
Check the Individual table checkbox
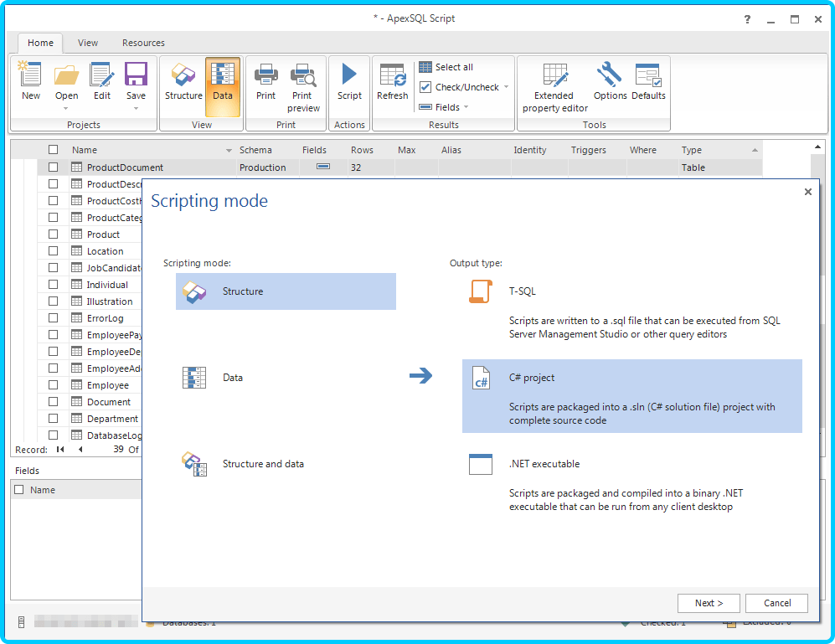(x=54, y=285)
